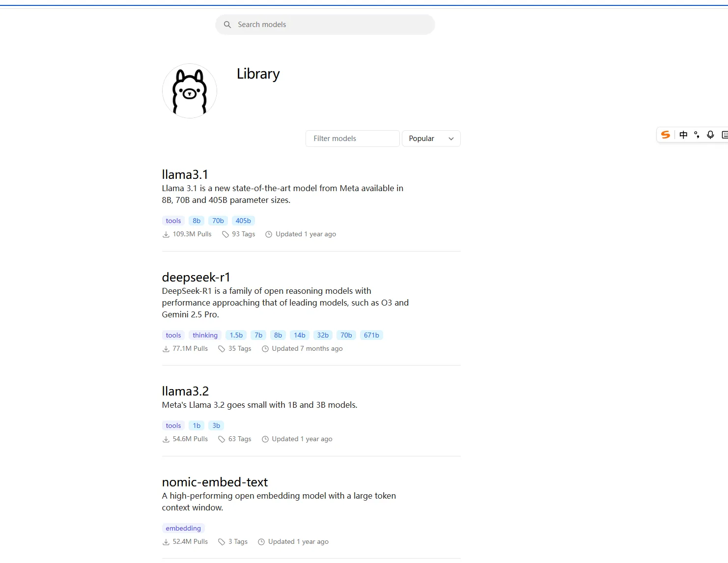
Task: Click the nomic-embed-text description paragraph
Action: pos(279,502)
